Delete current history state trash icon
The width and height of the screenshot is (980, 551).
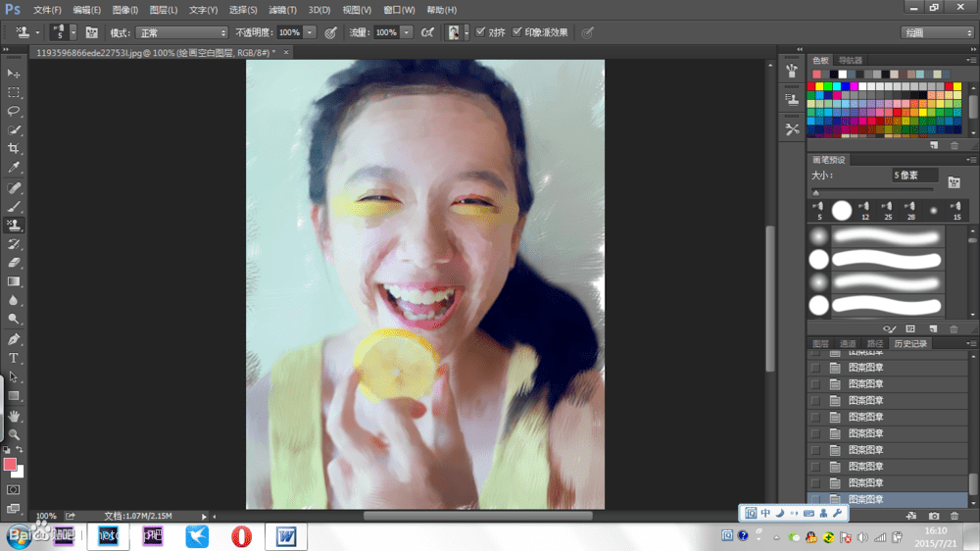click(955, 516)
